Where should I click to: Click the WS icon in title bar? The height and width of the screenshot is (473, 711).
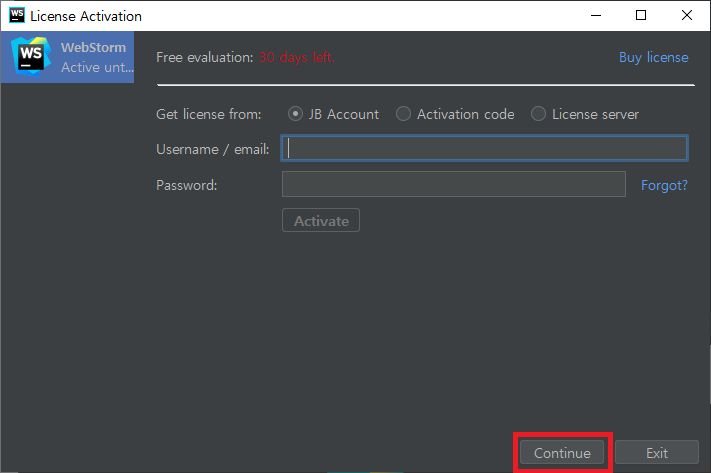click(x=17, y=15)
